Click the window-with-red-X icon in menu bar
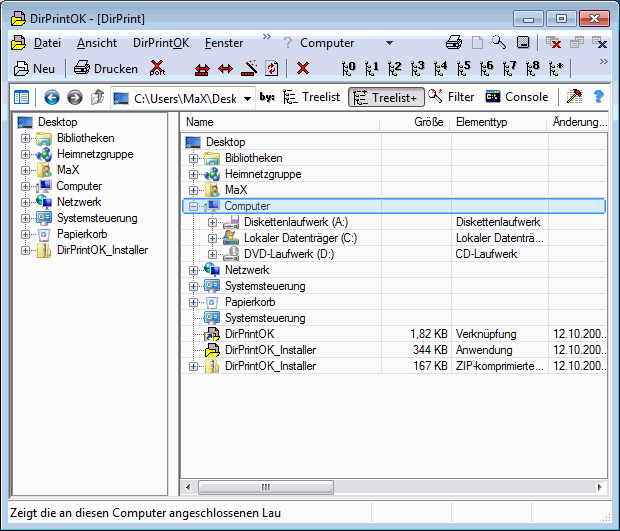Screen dimensions: 620x531 (x=553, y=42)
